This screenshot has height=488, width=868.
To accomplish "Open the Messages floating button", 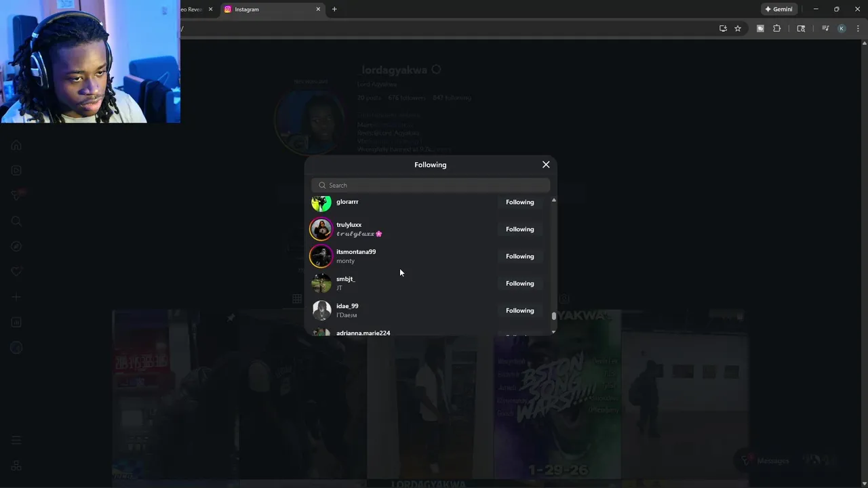I will pyautogui.click(x=785, y=461).
